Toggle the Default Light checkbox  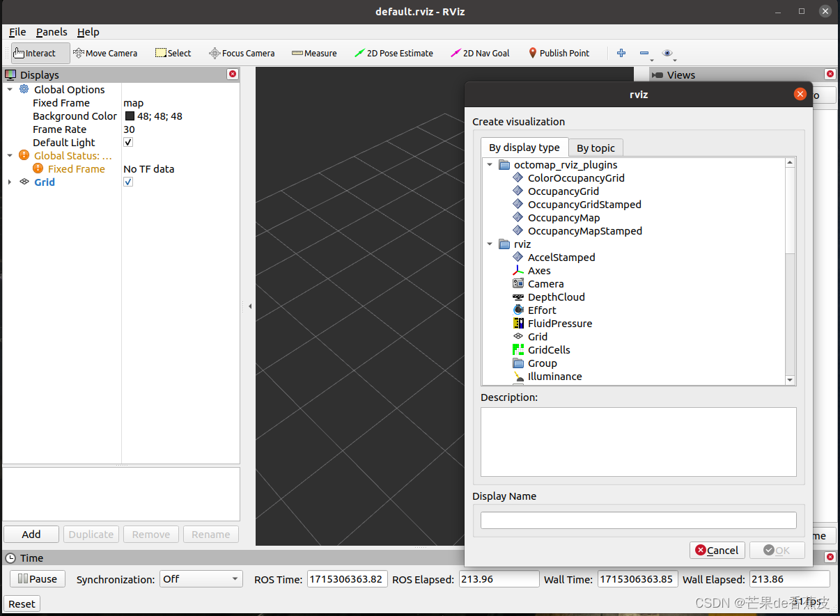click(127, 142)
